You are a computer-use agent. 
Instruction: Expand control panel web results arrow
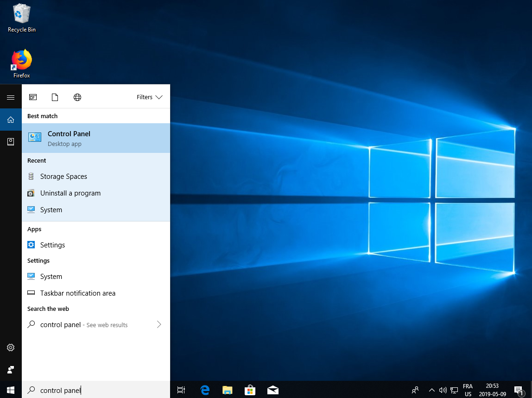click(159, 325)
